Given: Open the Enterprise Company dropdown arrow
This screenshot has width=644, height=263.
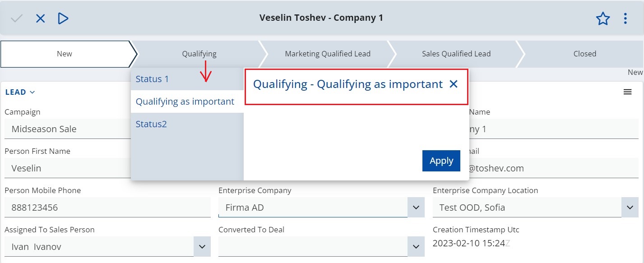Looking at the screenshot, I should pos(416,208).
